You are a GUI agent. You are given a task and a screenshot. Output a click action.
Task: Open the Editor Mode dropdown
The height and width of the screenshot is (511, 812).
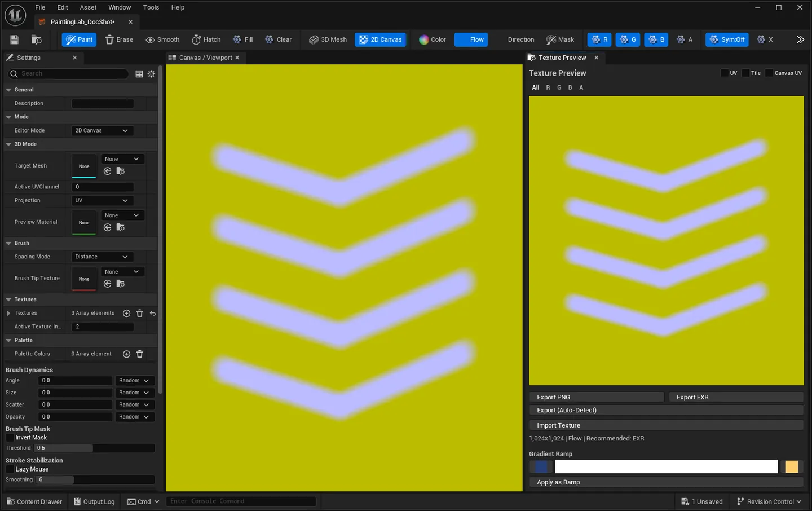pyautogui.click(x=102, y=130)
